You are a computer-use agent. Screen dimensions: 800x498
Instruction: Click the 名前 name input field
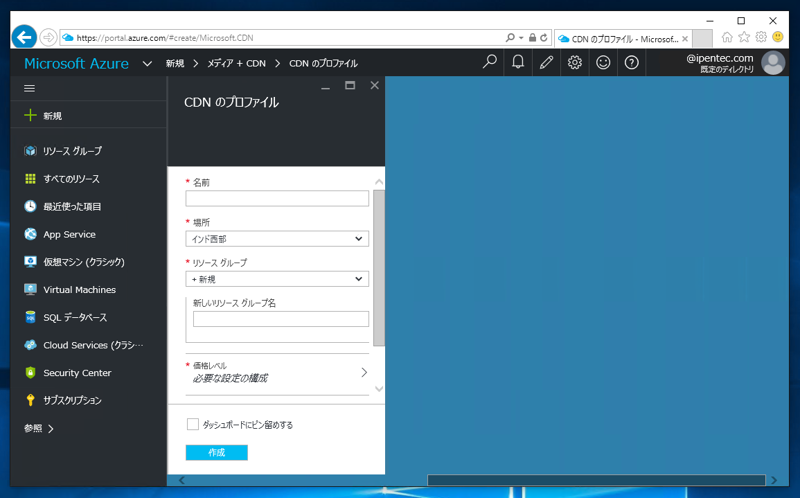tap(277, 198)
